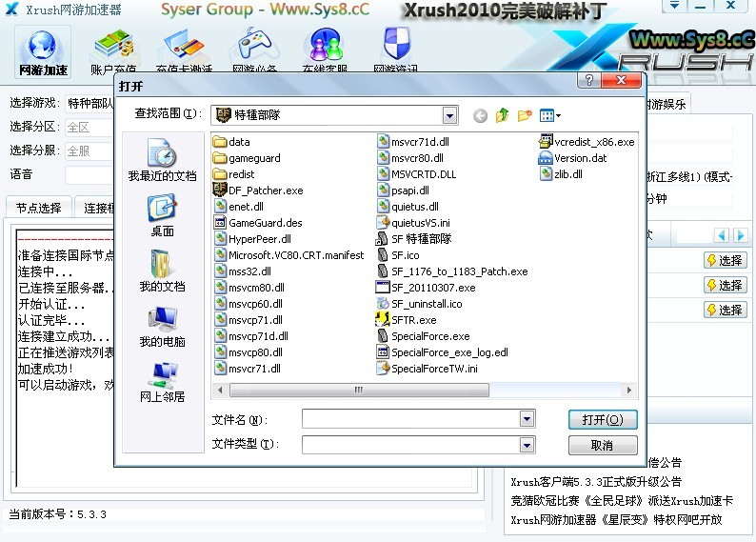Select SF_uninstall.ico file
This screenshot has height=542, width=756.
pyautogui.click(x=419, y=304)
